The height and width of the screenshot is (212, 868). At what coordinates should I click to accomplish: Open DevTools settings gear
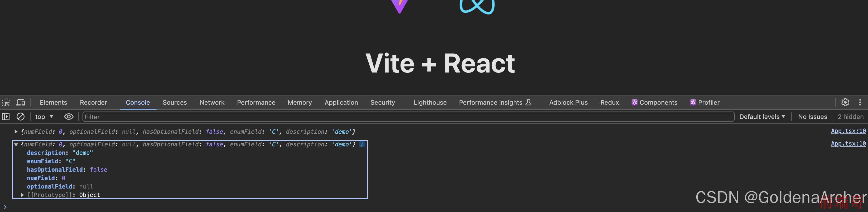coord(845,102)
